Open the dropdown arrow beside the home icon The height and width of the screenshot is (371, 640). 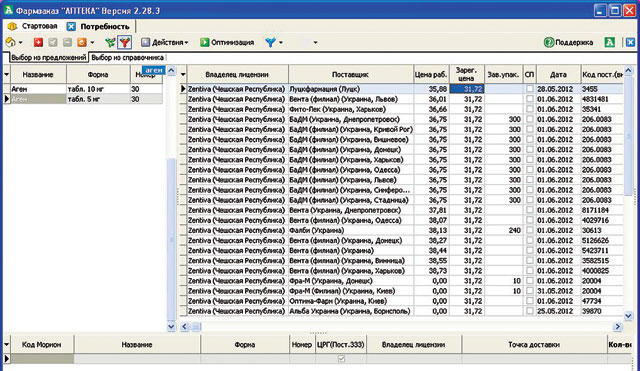(20, 42)
